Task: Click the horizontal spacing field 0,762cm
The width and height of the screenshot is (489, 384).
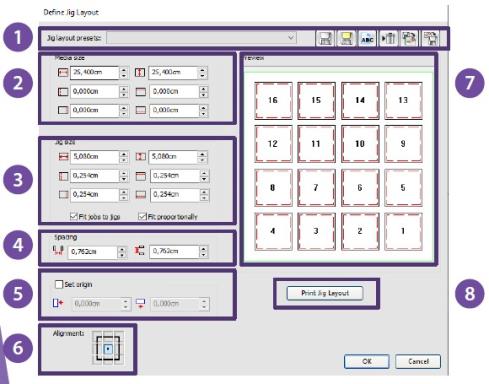Action: 93,252
